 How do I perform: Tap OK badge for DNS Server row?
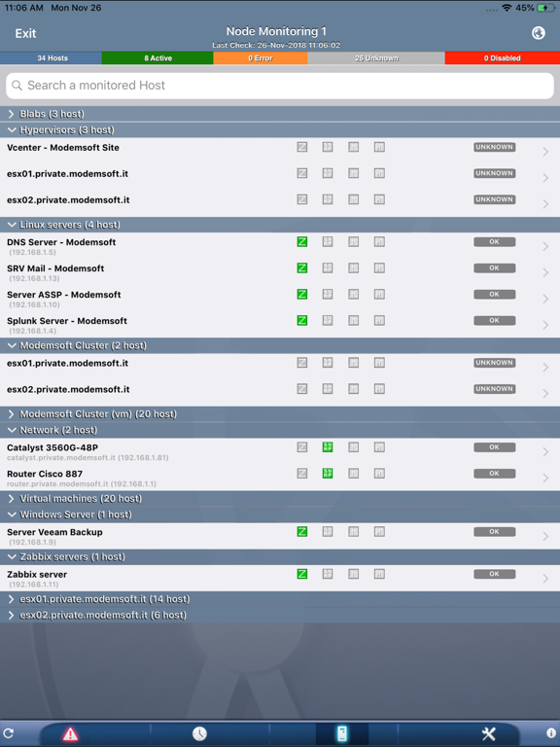(x=494, y=242)
